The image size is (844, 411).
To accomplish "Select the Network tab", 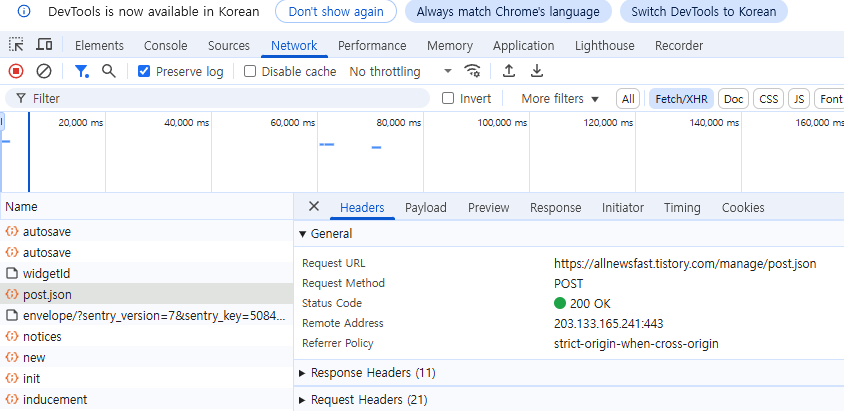I will (x=294, y=46).
